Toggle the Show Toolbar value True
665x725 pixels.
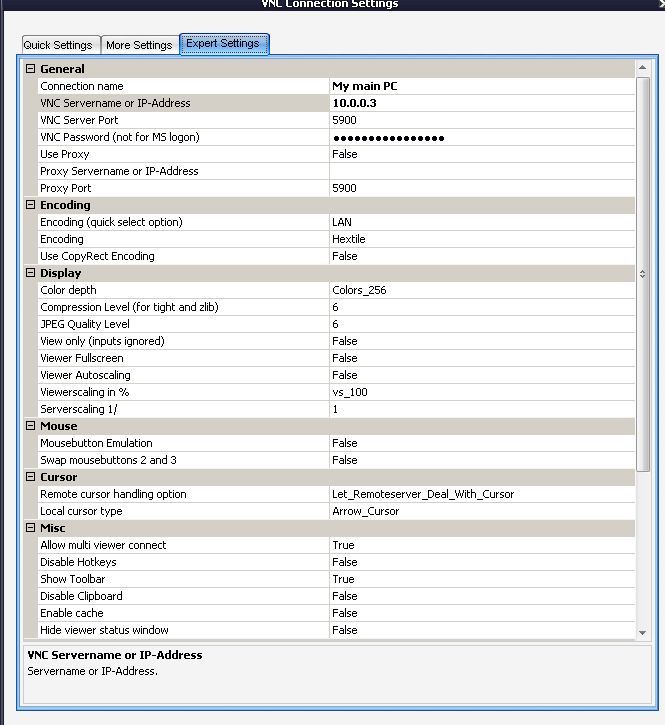pyautogui.click(x=482, y=579)
